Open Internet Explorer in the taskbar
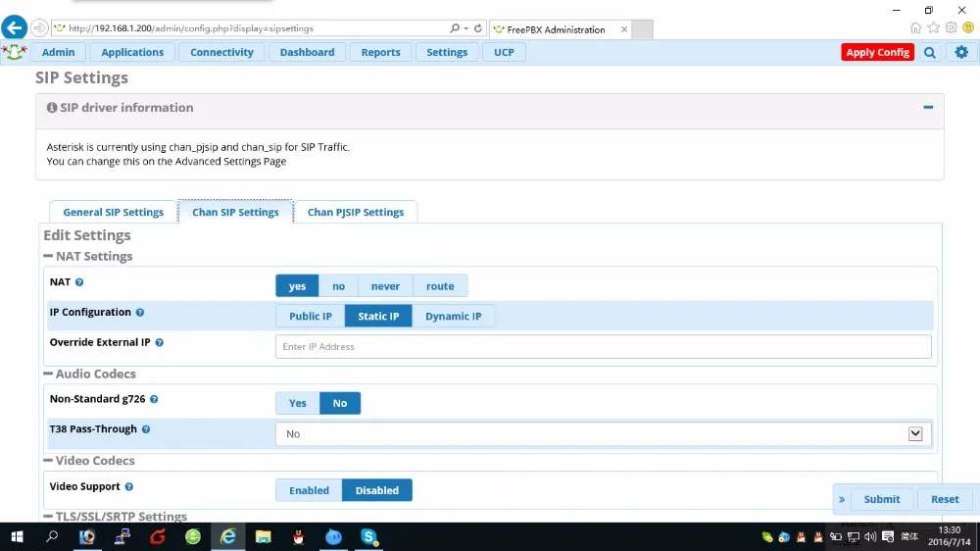980x551 pixels. (228, 536)
